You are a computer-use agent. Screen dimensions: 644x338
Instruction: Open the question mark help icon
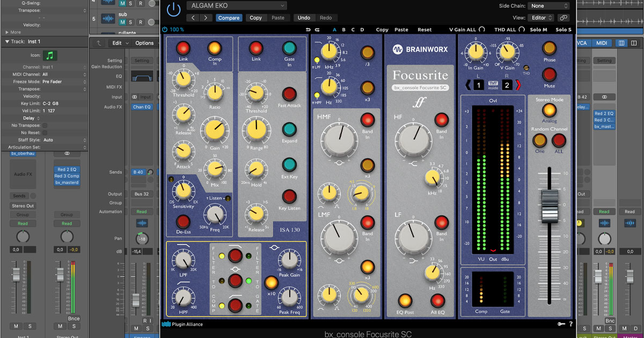[570, 324]
